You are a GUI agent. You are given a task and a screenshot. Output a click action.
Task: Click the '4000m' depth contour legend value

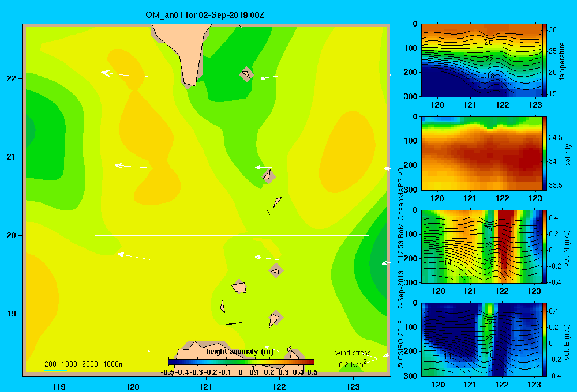113,364
